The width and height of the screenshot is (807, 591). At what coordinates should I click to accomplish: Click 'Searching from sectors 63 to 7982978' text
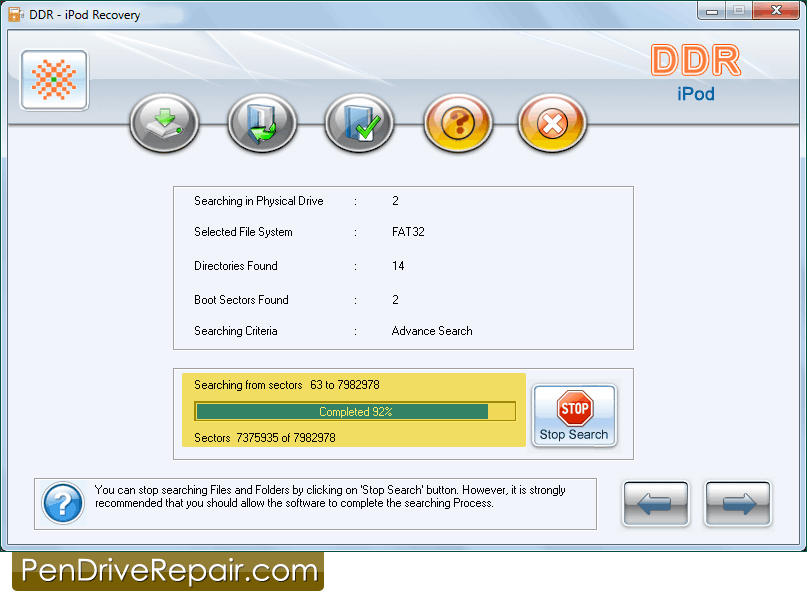[x=287, y=385]
